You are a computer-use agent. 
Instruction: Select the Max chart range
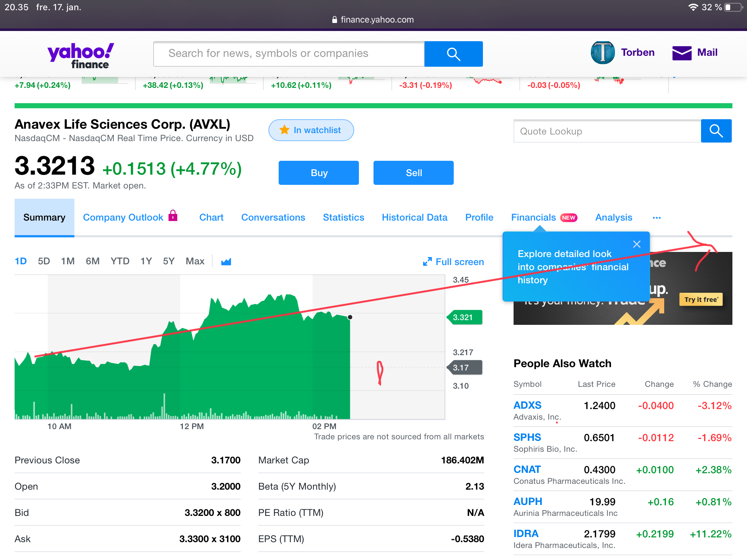(x=195, y=261)
